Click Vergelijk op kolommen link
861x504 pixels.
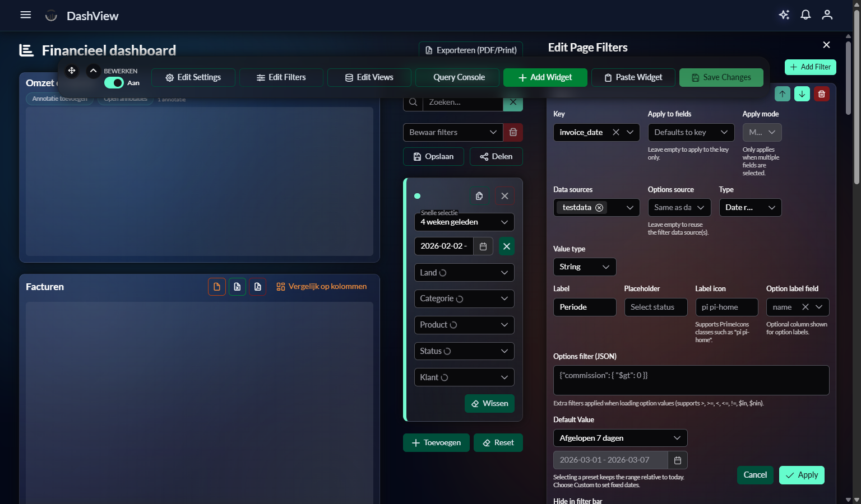[321, 287]
